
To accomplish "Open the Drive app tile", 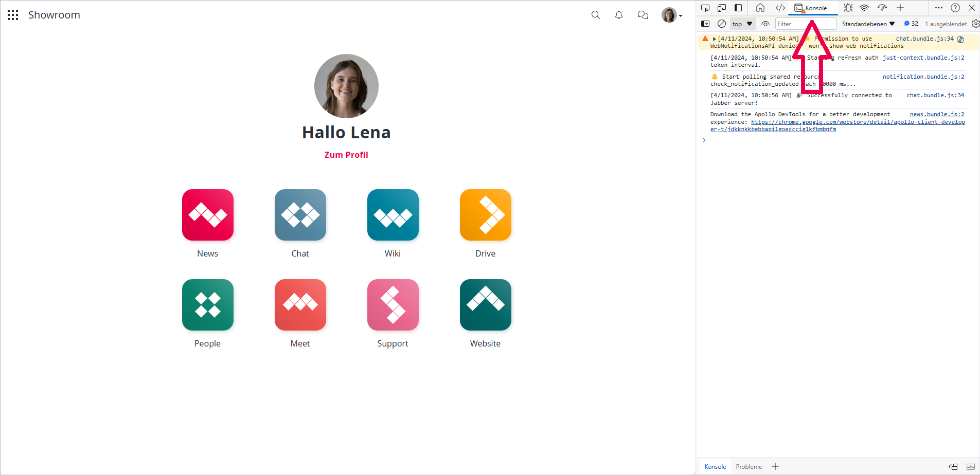I will click(x=486, y=215).
